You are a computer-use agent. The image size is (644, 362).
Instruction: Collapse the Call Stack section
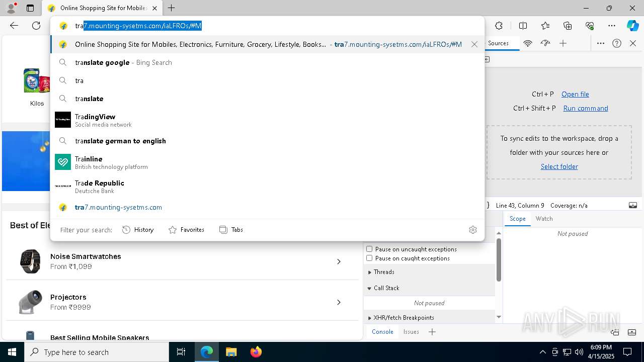click(x=429, y=288)
